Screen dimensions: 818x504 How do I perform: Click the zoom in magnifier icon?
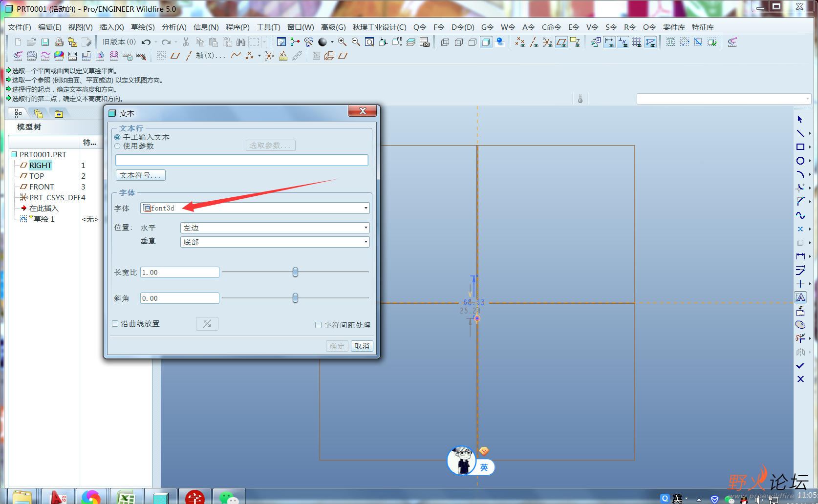[x=342, y=42]
